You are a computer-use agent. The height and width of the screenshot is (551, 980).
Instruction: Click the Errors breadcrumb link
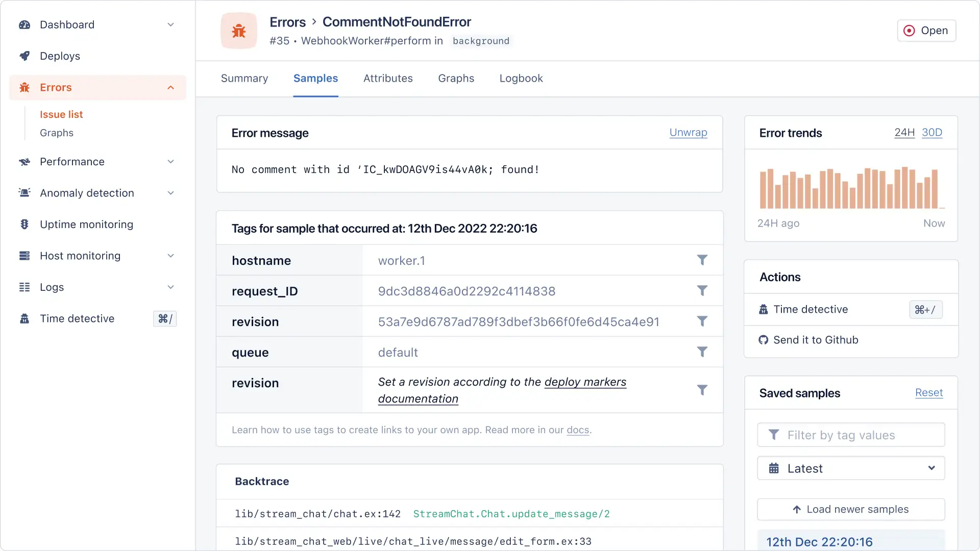(287, 22)
